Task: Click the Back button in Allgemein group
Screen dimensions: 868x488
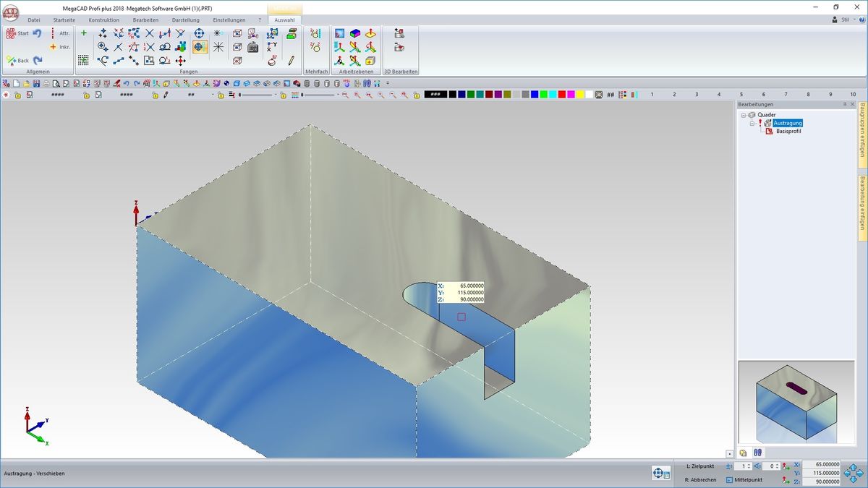Action: tap(17, 60)
